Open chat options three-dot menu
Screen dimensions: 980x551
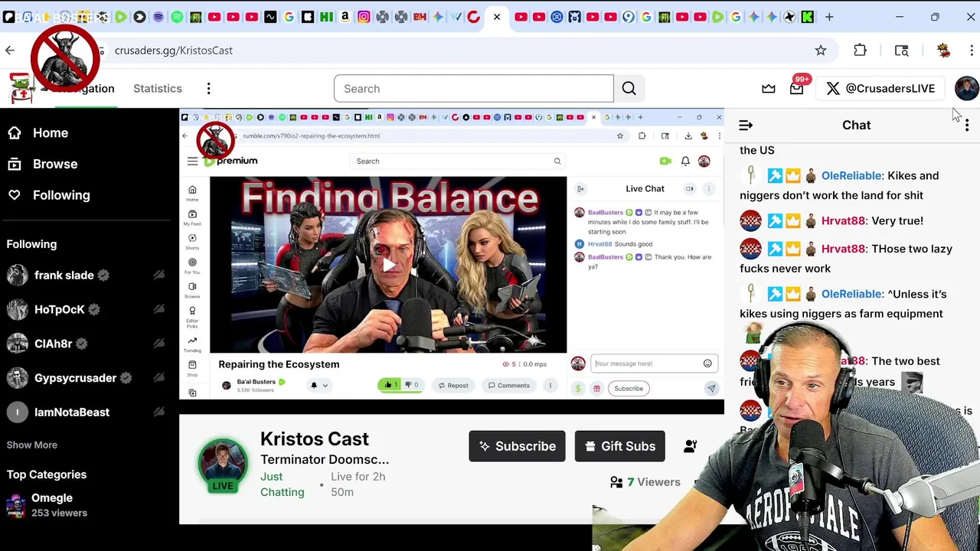967,125
